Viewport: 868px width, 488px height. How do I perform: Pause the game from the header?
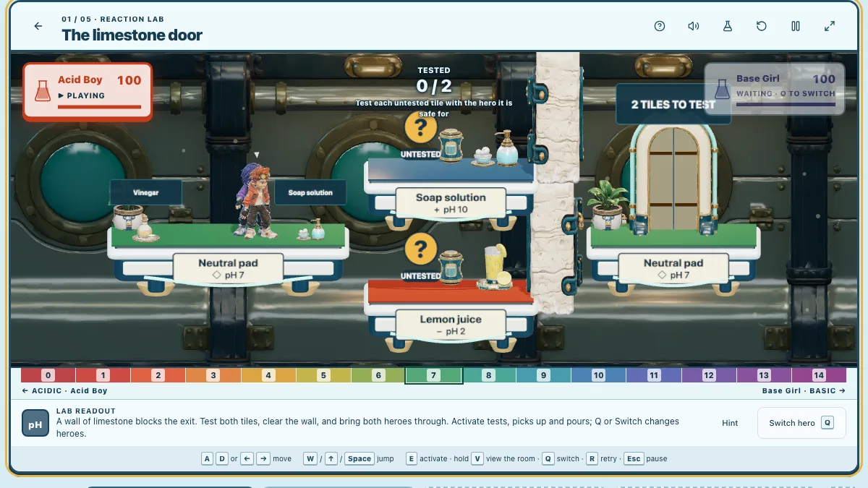pos(796,26)
